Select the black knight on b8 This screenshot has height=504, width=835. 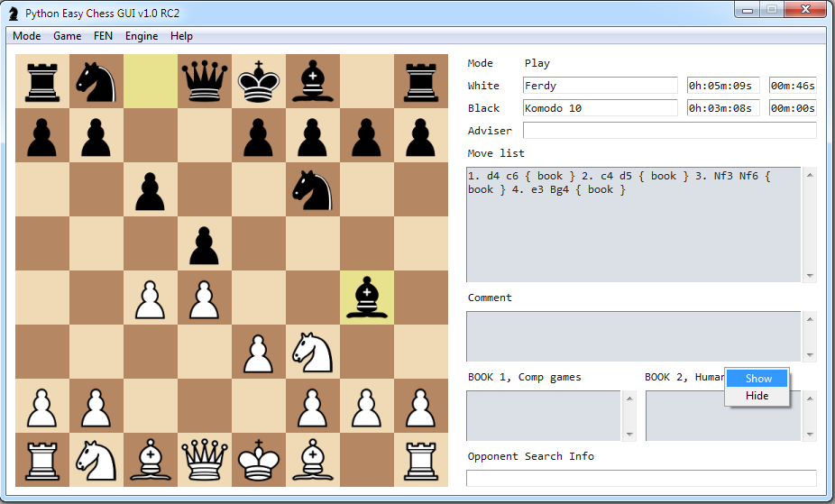pos(96,81)
